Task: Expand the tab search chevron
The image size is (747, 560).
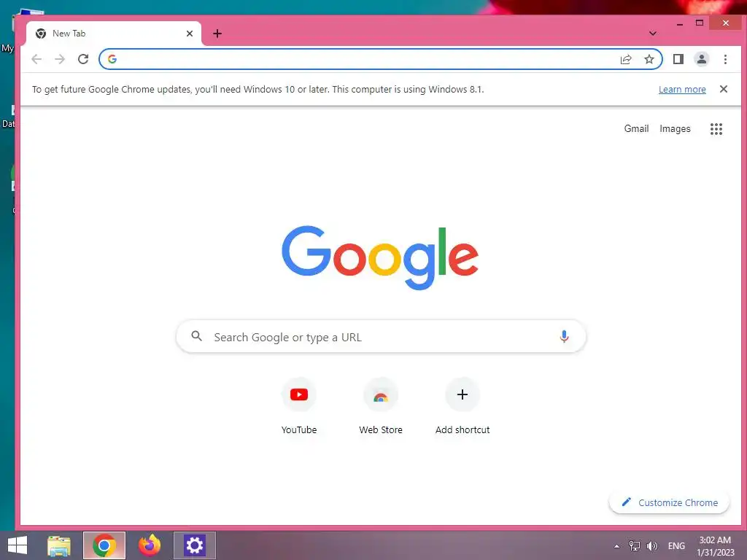Action: (x=653, y=34)
